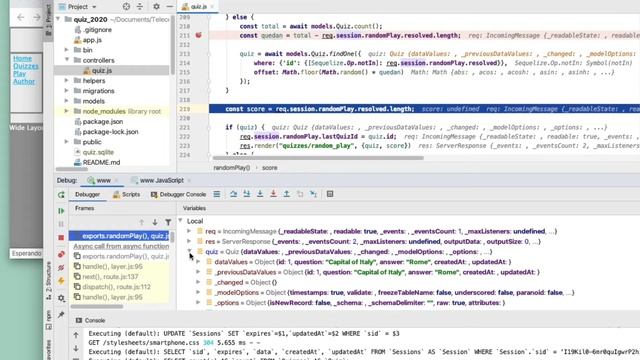Viewport: 640px width, 360px height.
Task: Hide the Project panel with minus icon
Action: point(169,7)
